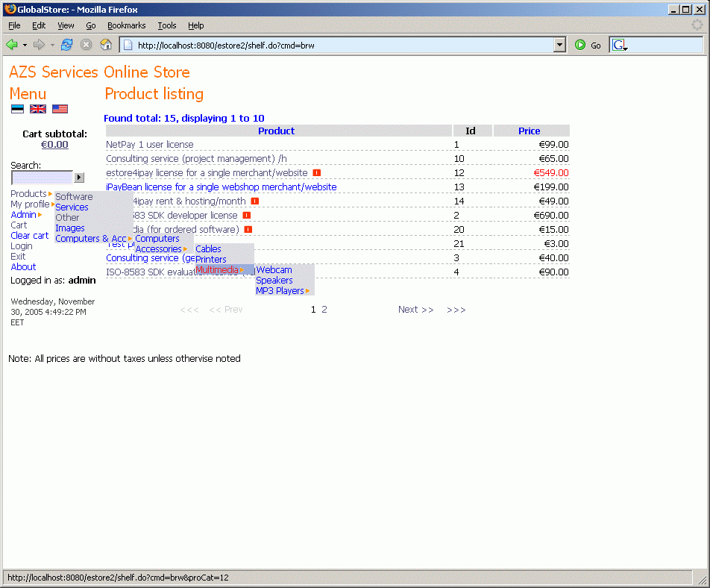
Task: Select the Services category
Action: 72,207
